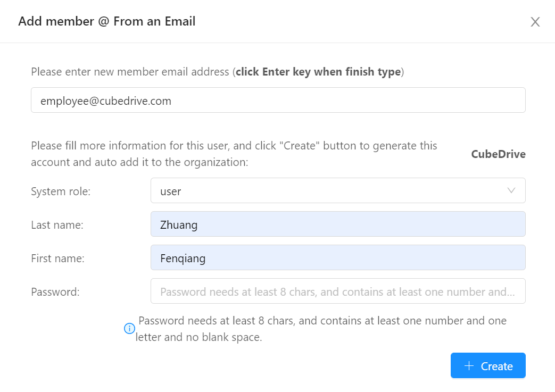Screen dimensions: 555x392
Task: Click the "Password:" label
Action: tap(55, 292)
